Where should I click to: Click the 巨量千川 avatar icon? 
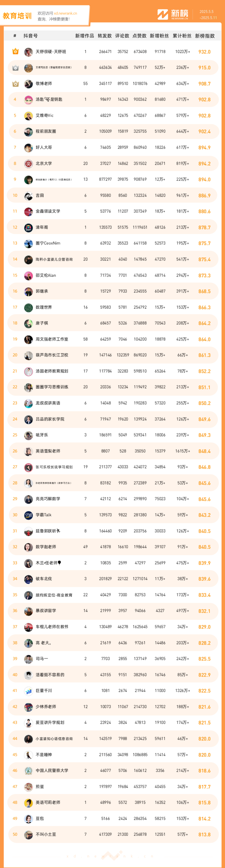coord(28,691)
